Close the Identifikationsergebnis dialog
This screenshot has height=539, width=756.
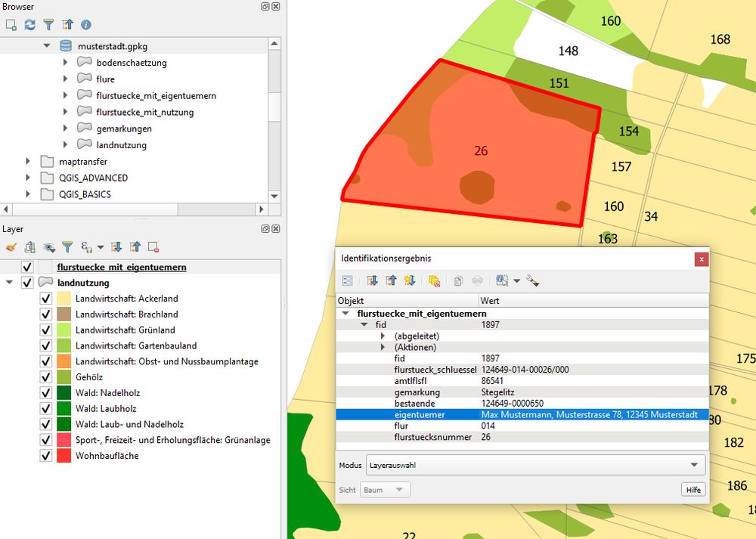pyautogui.click(x=702, y=259)
